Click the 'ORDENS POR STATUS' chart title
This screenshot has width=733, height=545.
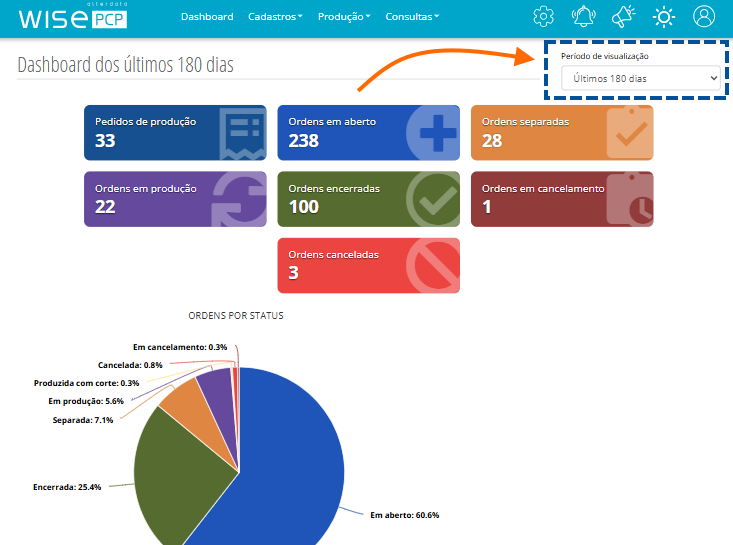tap(236, 316)
